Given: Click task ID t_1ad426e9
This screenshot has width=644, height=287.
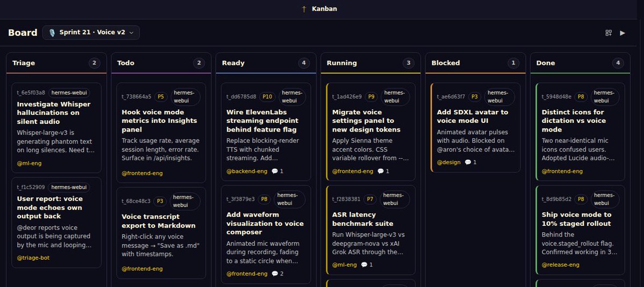Looking at the screenshot, I should (347, 97).
